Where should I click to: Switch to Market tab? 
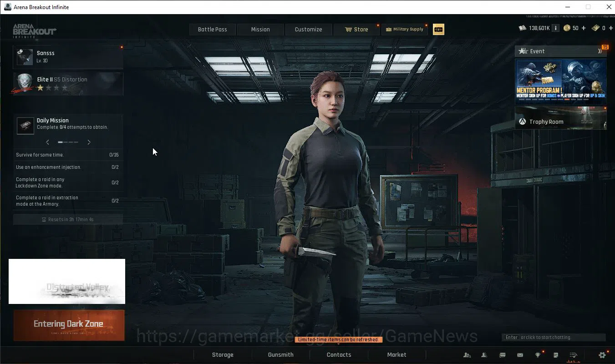tap(396, 355)
